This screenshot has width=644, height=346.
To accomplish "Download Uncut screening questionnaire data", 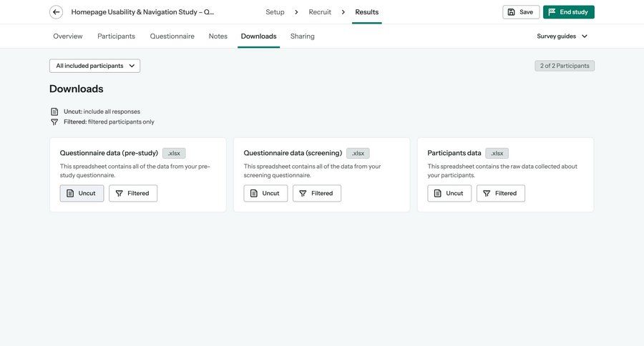I will 265,193.
